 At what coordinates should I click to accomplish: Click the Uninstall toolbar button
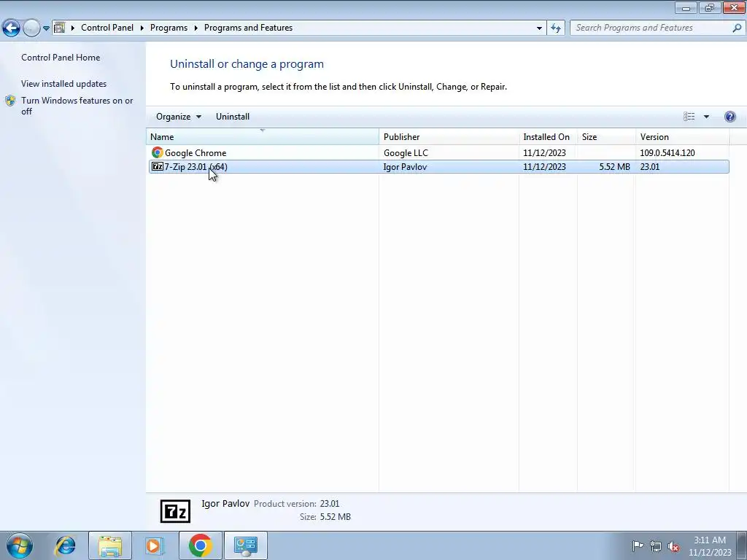tap(233, 117)
